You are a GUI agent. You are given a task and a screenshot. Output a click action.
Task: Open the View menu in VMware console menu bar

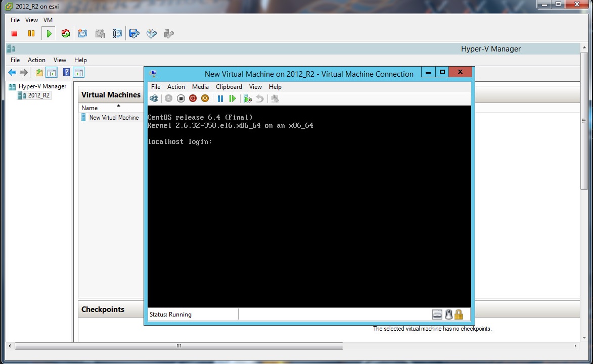(31, 20)
